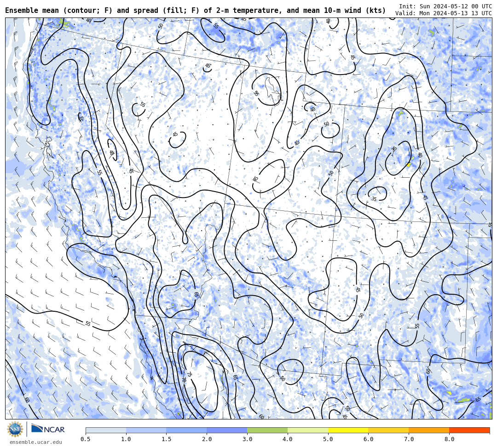Click the Init: Sun 2024-05-12 00 UTC text

(x=445, y=6)
